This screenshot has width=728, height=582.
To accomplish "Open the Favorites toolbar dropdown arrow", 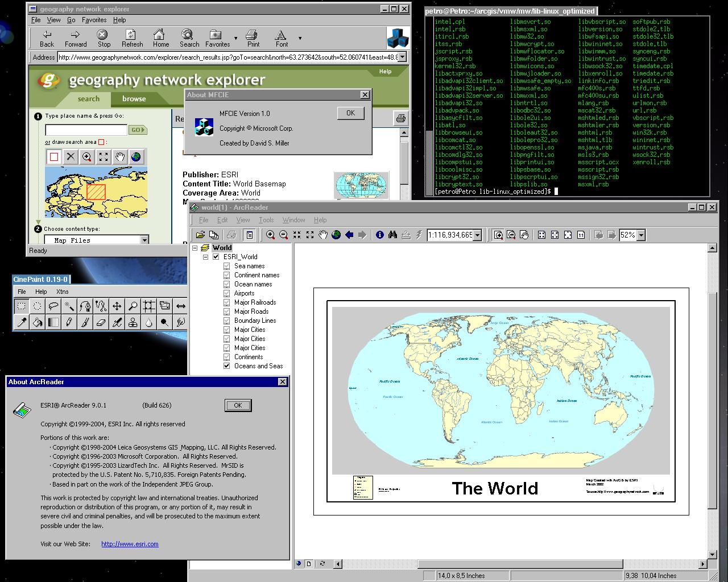I will [x=235, y=39].
